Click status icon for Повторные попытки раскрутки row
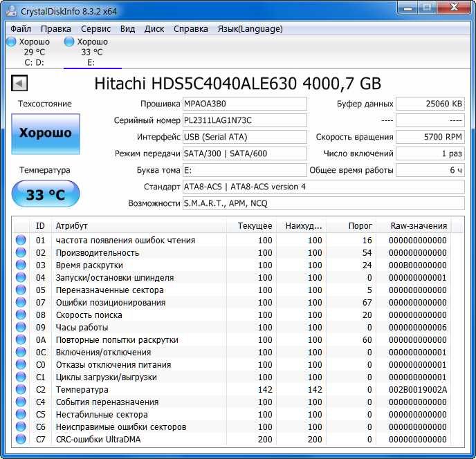 coord(21,339)
